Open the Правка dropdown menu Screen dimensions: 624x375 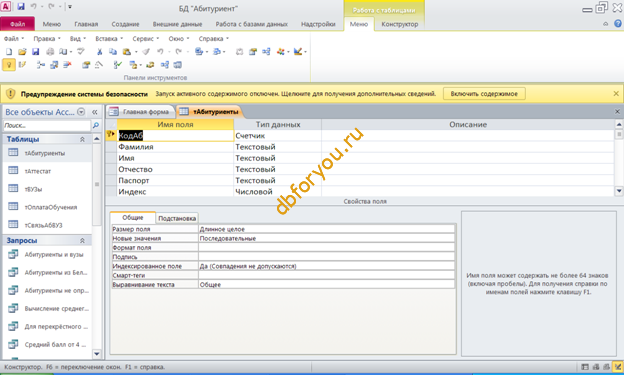(47, 39)
